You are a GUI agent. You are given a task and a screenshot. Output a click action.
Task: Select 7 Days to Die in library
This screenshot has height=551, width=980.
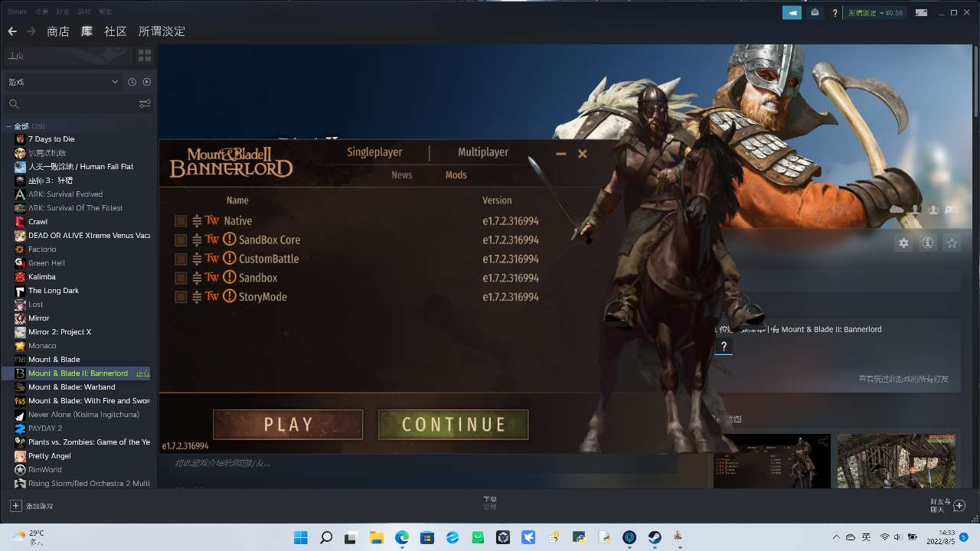coord(51,139)
